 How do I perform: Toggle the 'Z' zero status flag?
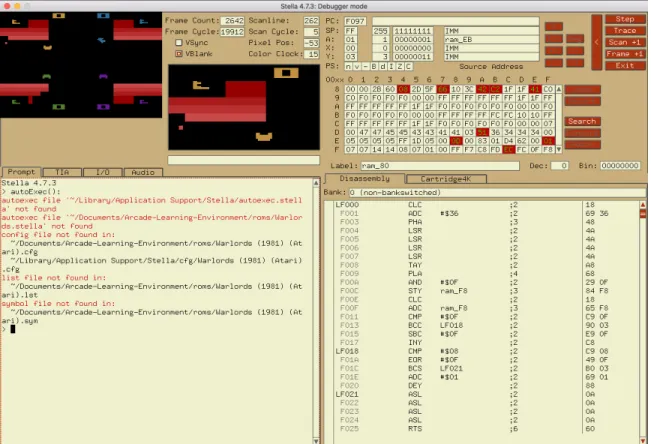click(x=400, y=66)
